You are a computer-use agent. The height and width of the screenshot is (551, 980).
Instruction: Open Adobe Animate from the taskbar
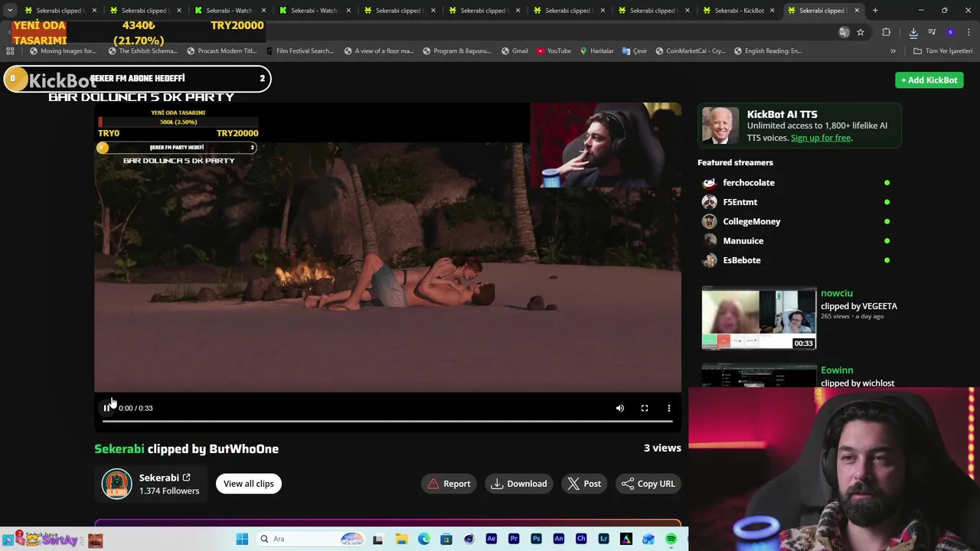pos(559,540)
